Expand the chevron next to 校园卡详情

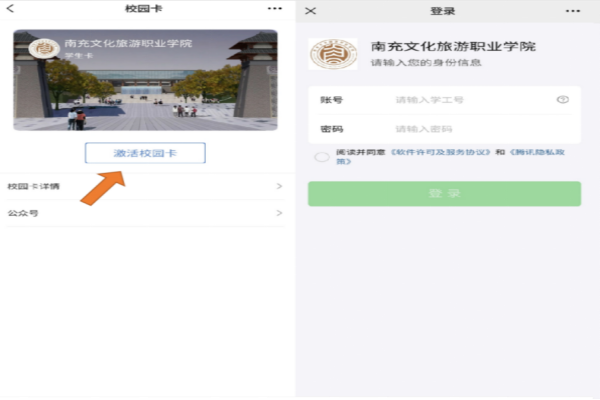(x=279, y=186)
